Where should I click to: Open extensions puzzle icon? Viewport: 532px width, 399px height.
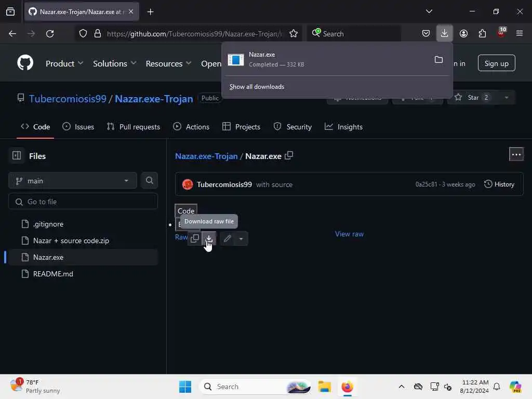point(482,33)
